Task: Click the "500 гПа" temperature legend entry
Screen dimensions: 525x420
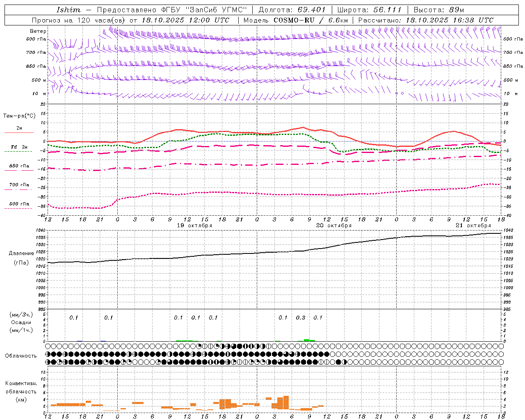Action: [x=19, y=204]
